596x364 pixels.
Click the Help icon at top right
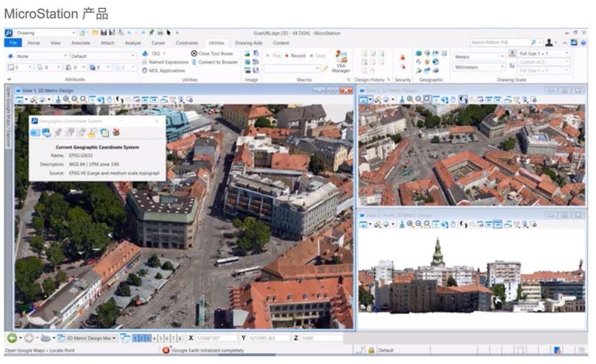point(583,42)
